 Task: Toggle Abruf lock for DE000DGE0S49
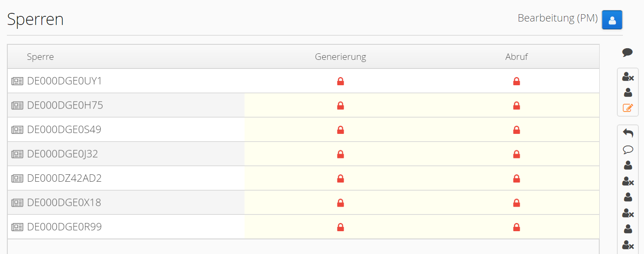517,130
